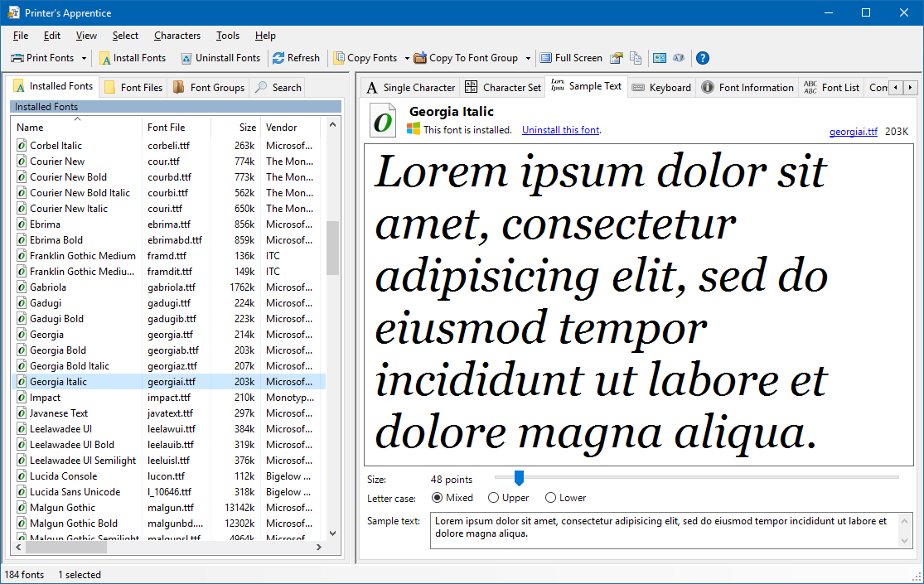Switch to Full Screen view
Screen dimensions: 924x584
tap(571, 58)
